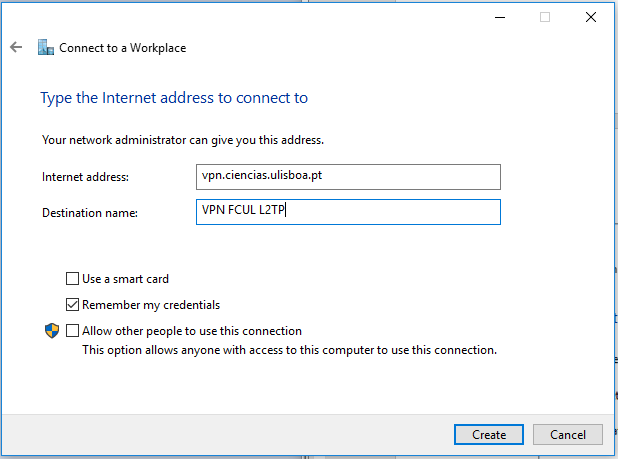Cancel the VPN connection setup
618x459 pixels.
[567, 434]
